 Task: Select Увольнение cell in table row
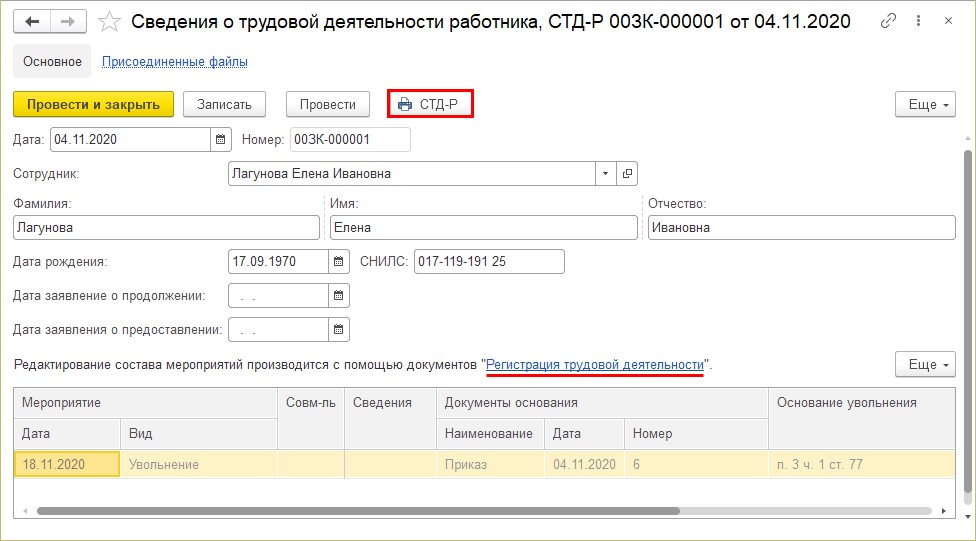point(199,464)
